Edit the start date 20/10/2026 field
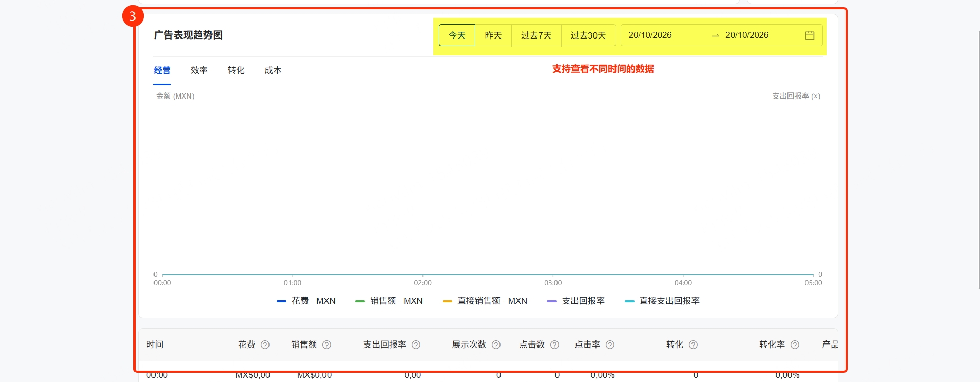 tap(650, 35)
